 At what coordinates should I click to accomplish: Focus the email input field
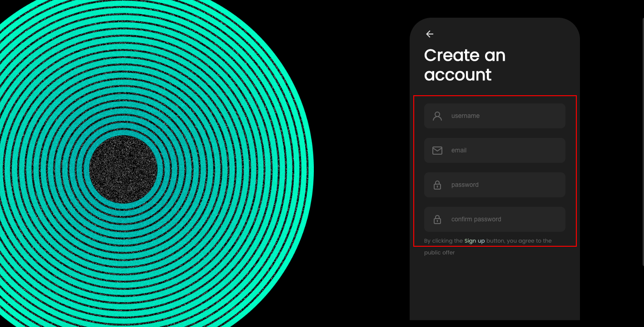pos(504,151)
